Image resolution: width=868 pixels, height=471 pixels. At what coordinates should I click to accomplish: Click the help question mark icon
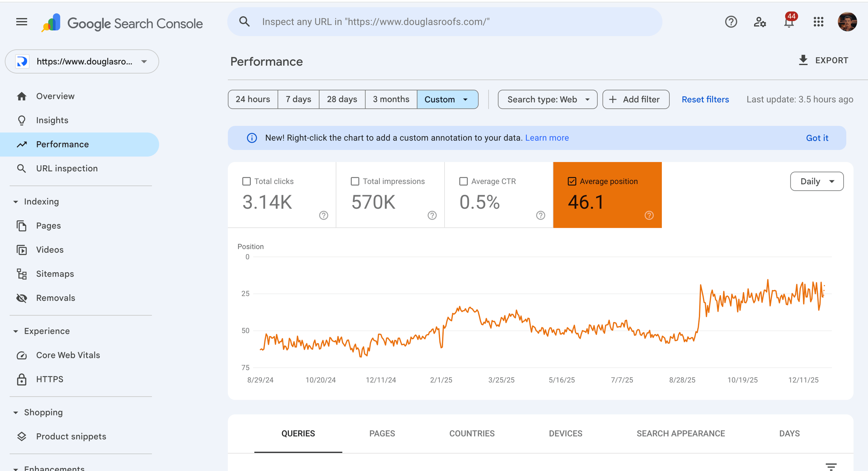pyautogui.click(x=731, y=22)
